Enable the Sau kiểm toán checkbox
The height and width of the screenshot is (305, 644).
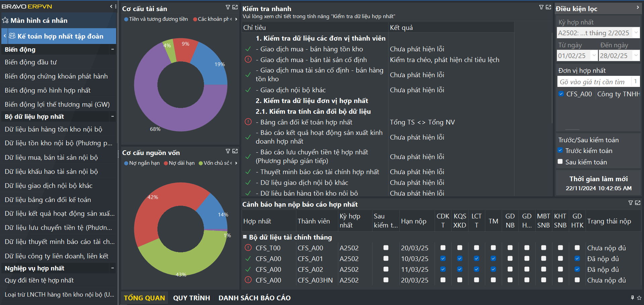[x=560, y=162]
